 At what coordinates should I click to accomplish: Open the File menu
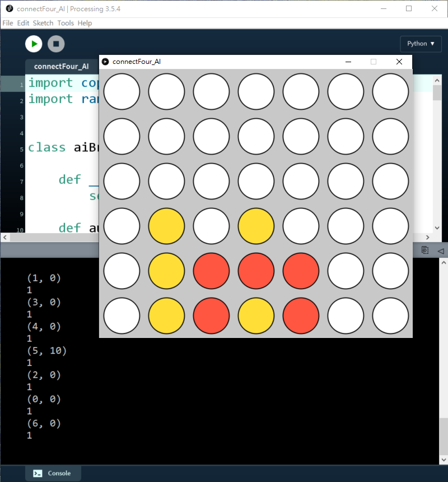(7, 23)
